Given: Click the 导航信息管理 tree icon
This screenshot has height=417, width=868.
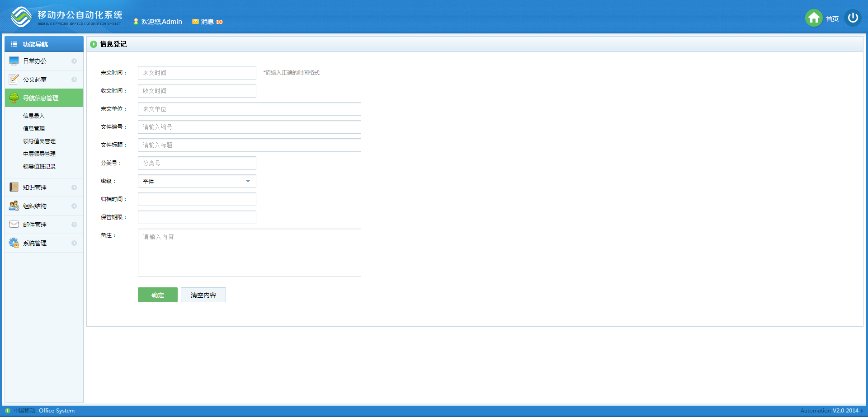Looking at the screenshot, I should click(x=14, y=98).
